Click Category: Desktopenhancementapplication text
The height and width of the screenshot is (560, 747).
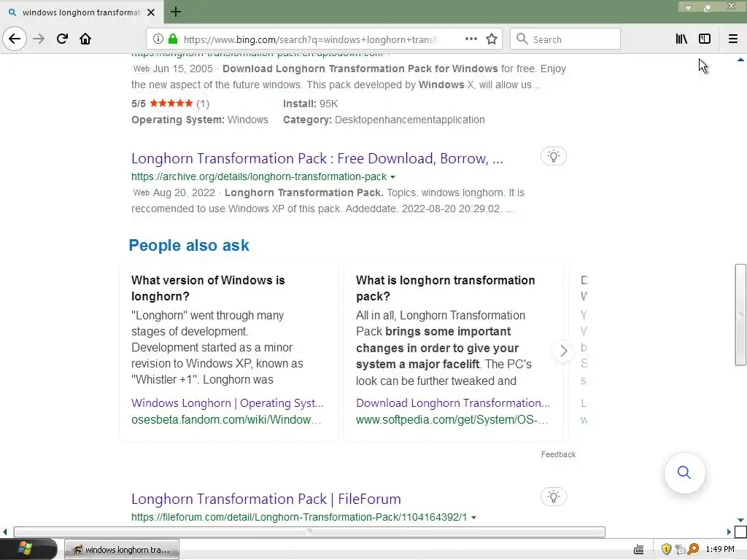[x=384, y=120]
